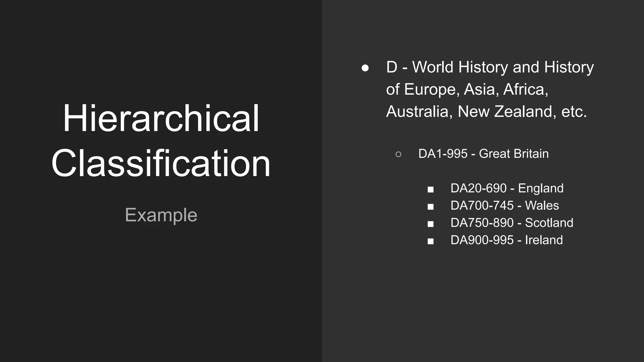This screenshot has height=362, width=644.
Task: Click the line D - World History and History
Action: [490, 67]
